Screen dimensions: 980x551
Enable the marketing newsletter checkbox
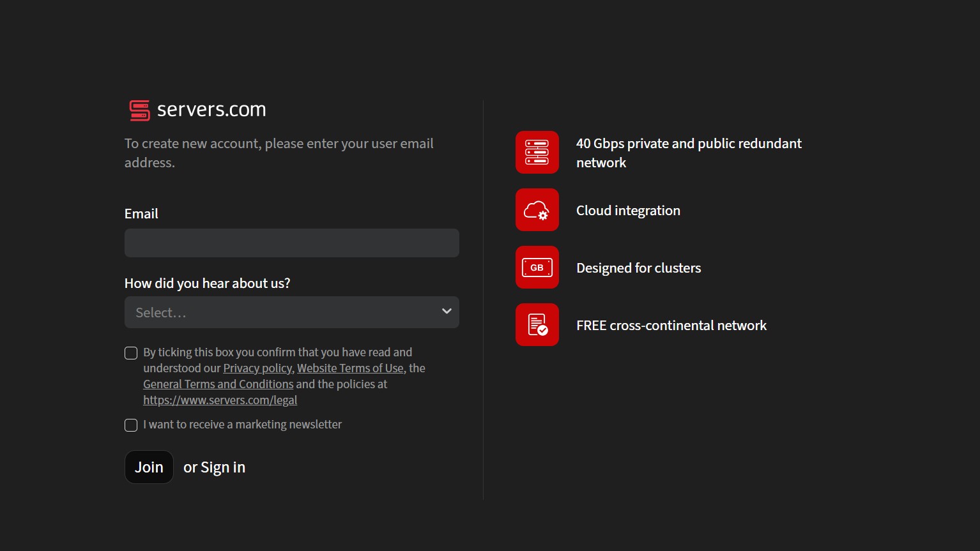(x=131, y=425)
